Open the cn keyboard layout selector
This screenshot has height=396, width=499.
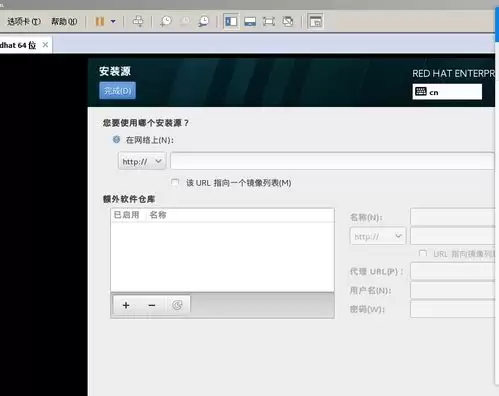click(x=447, y=92)
